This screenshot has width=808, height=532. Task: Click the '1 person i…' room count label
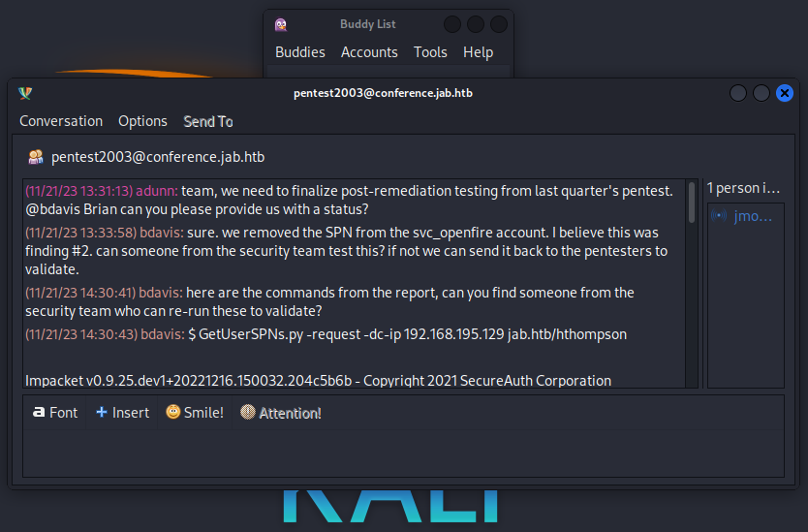(x=744, y=187)
